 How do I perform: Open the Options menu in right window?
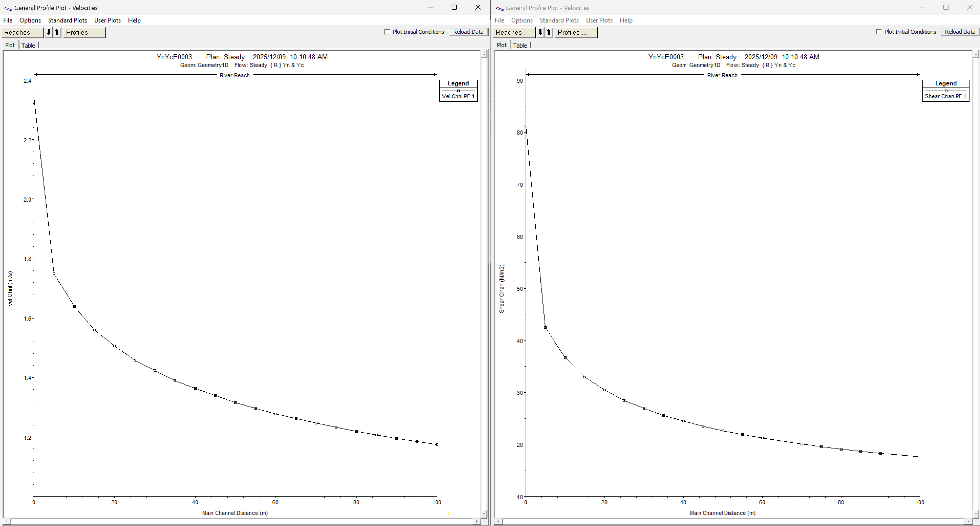[522, 20]
